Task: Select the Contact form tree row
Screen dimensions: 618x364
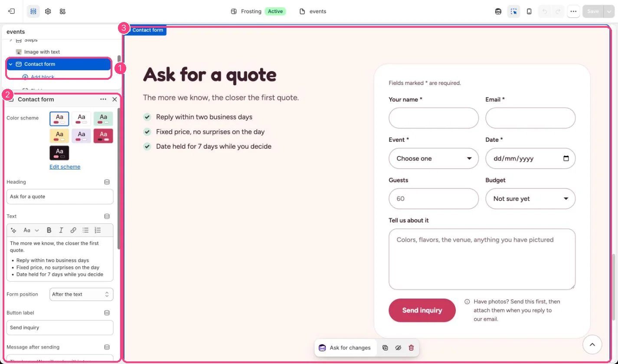Action: point(59,64)
